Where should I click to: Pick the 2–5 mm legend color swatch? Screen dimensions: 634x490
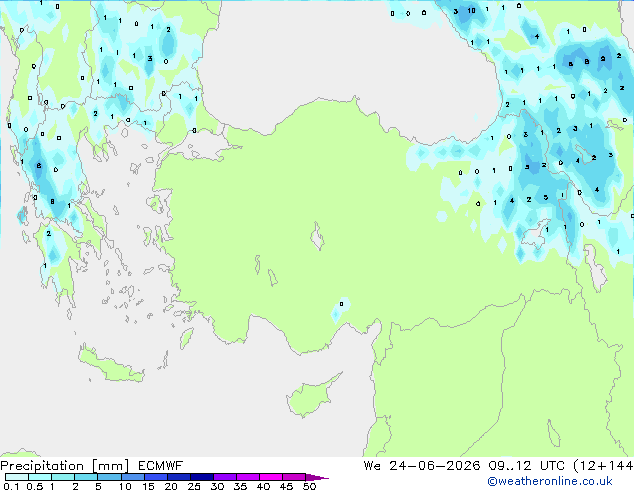click(x=86, y=477)
